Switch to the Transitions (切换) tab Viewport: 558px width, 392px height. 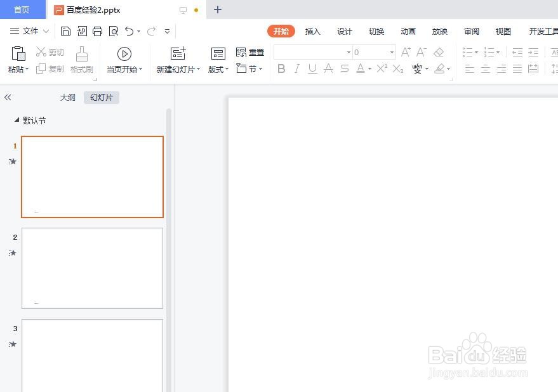tap(376, 32)
